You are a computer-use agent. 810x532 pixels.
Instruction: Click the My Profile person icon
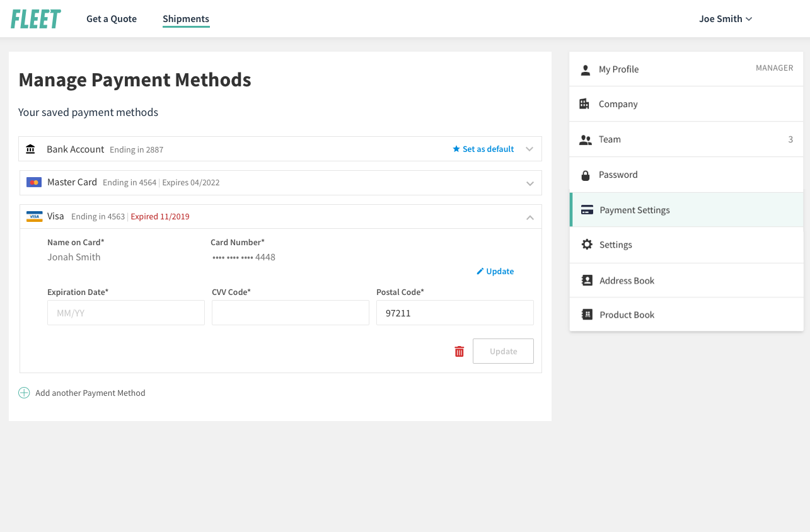point(586,69)
